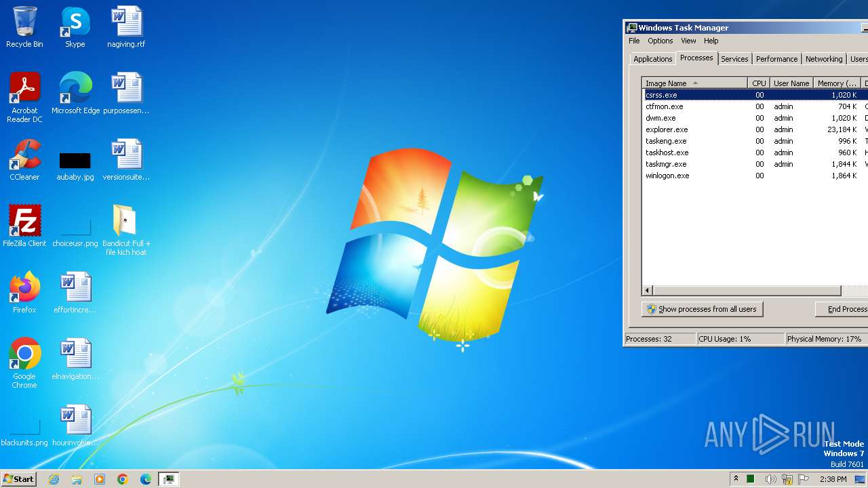Image resolution: width=868 pixels, height=488 pixels.
Task: Select the elnavigation... Word document icon
Action: [75, 359]
